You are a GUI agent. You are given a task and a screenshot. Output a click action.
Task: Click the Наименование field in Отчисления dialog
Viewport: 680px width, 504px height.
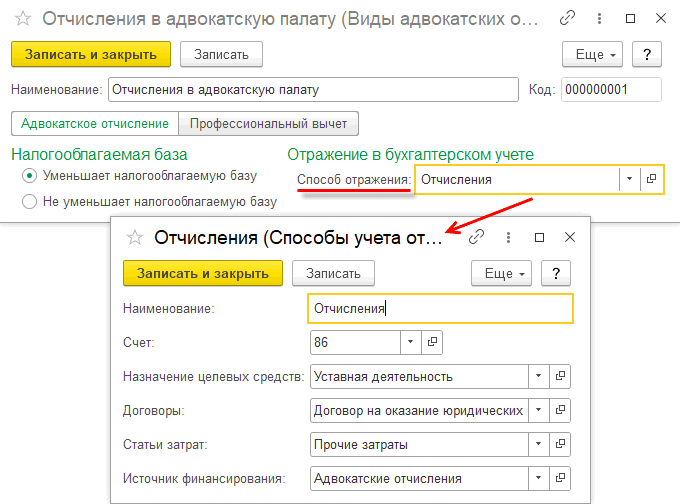click(x=440, y=309)
